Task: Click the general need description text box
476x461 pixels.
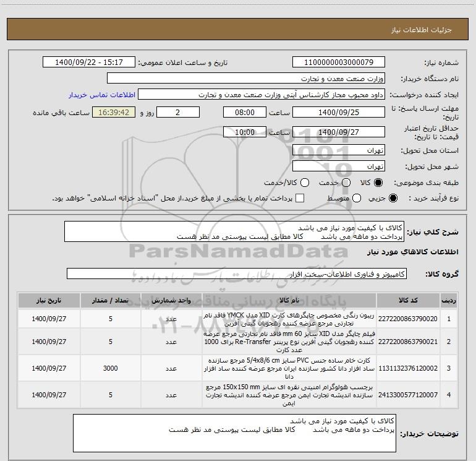Action: 234,232
